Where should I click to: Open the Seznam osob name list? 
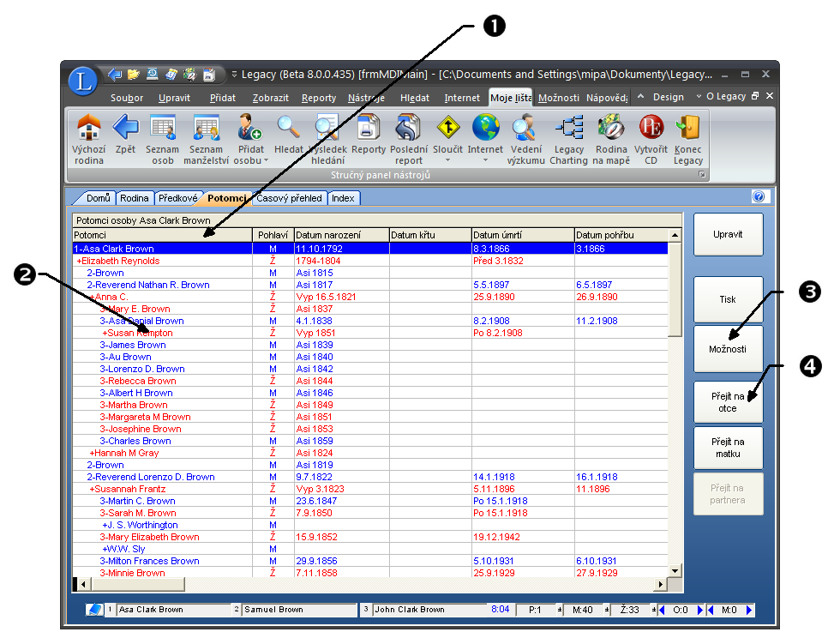tap(162, 129)
